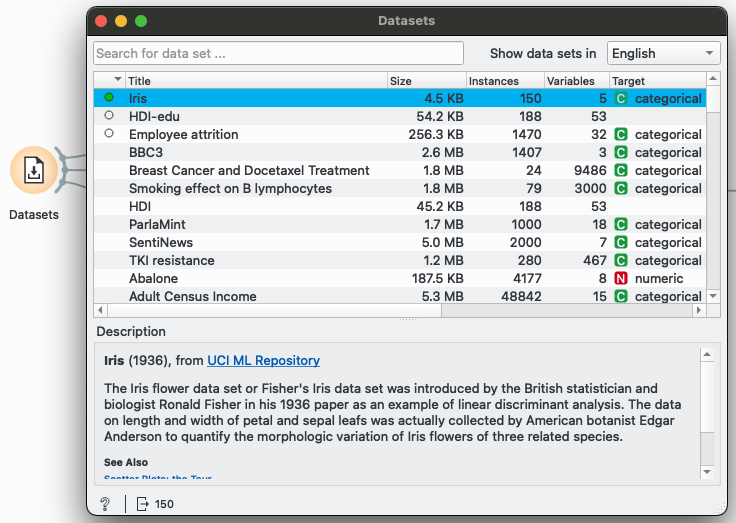Click the empty circle beside Employee attrition
The width and height of the screenshot is (736, 523).
click(109, 134)
